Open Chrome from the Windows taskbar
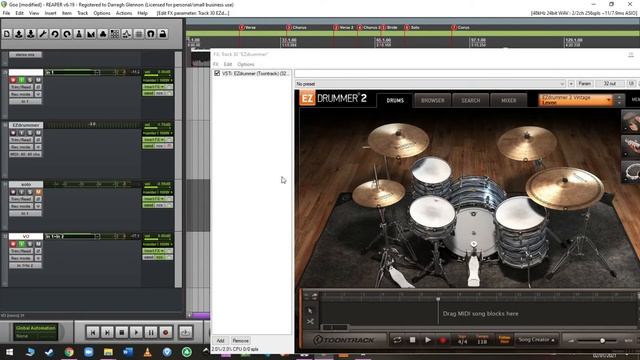Screen dimensions: 640x360 pyautogui.click(x=69, y=352)
